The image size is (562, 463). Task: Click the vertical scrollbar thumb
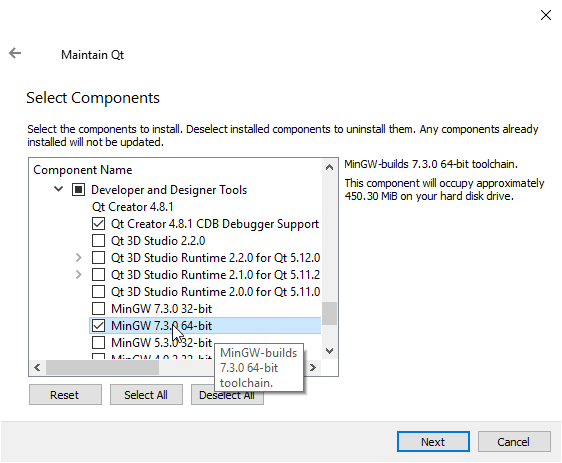(329, 313)
